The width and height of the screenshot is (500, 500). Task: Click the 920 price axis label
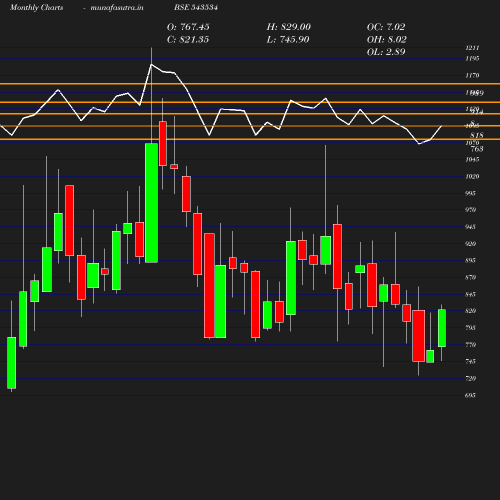470,244
